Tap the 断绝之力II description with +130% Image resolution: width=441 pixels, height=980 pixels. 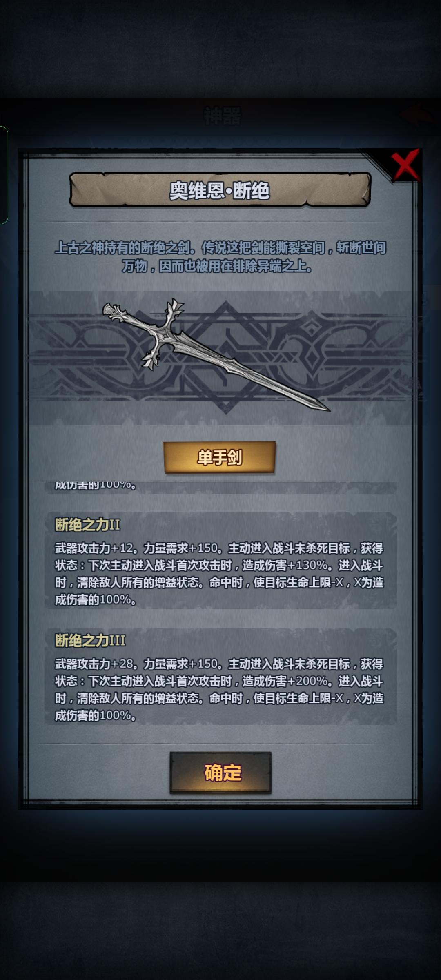pyautogui.click(x=220, y=574)
